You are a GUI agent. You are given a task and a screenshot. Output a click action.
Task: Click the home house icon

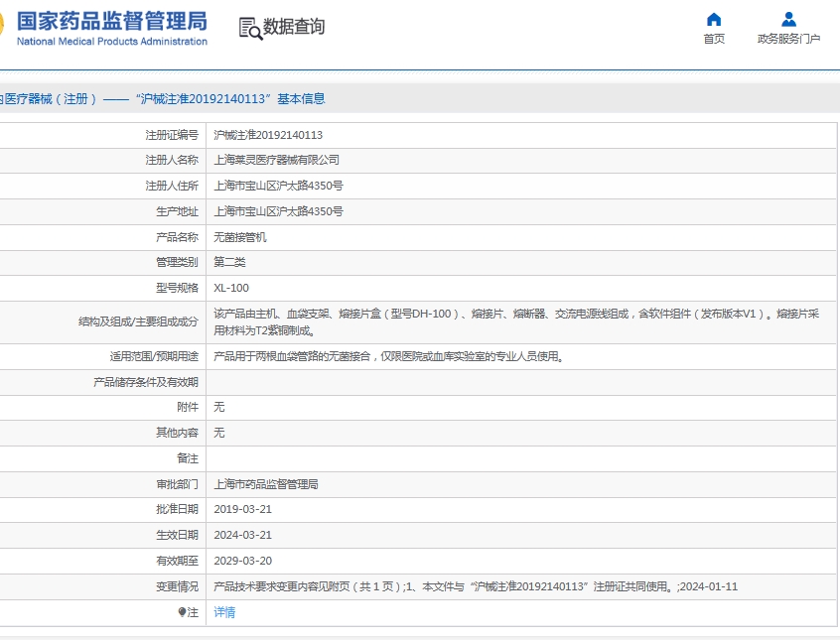[x=714, y=19]
